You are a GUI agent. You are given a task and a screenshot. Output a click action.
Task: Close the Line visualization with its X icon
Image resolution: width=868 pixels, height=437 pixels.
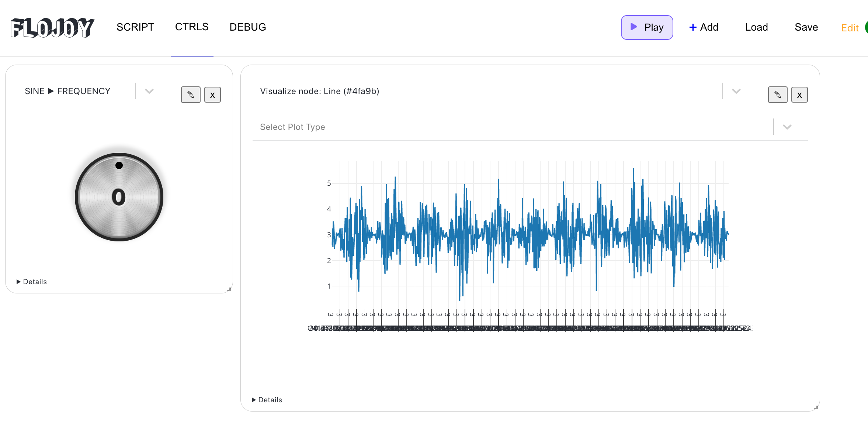click(x=799, y=95)
